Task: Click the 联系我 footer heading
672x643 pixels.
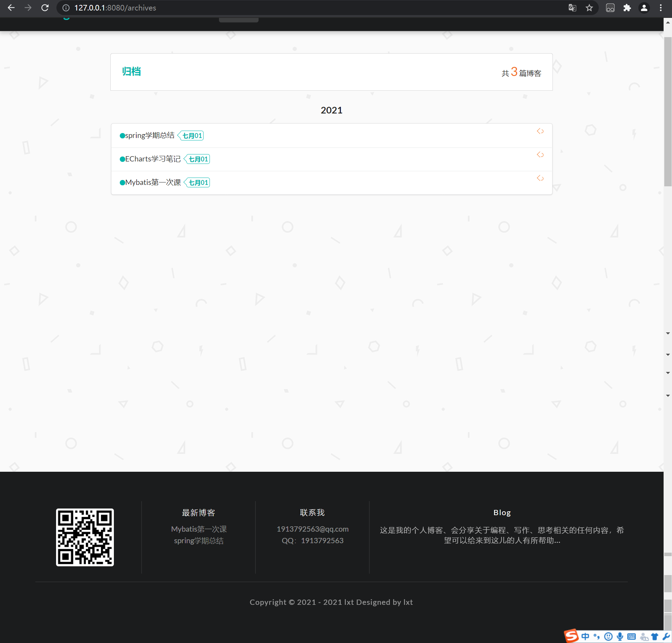Action: (312, 513)
